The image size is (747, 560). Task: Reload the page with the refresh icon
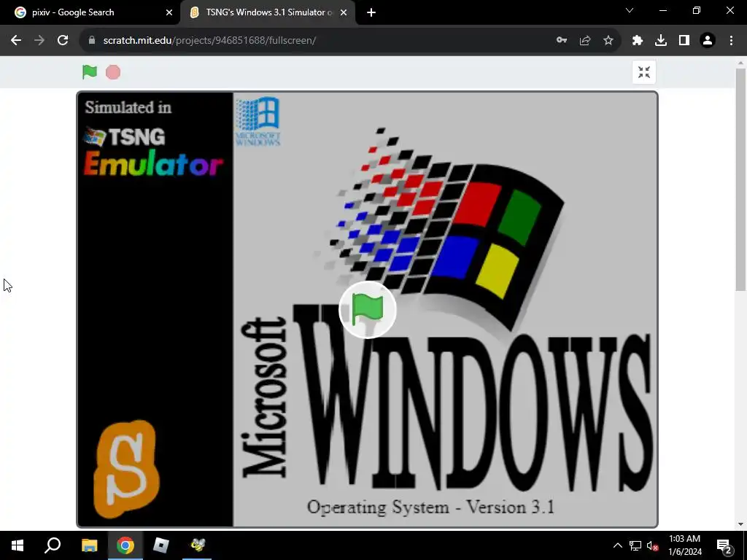tap(63, 41)
